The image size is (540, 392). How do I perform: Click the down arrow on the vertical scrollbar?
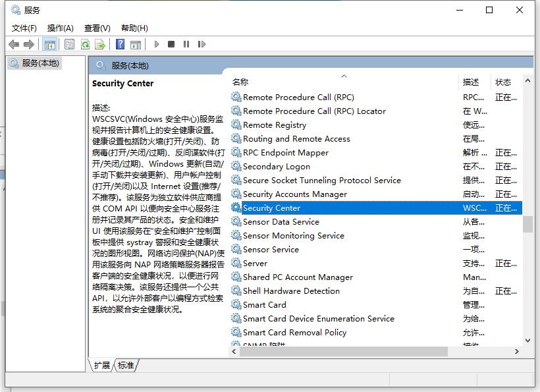527,341
